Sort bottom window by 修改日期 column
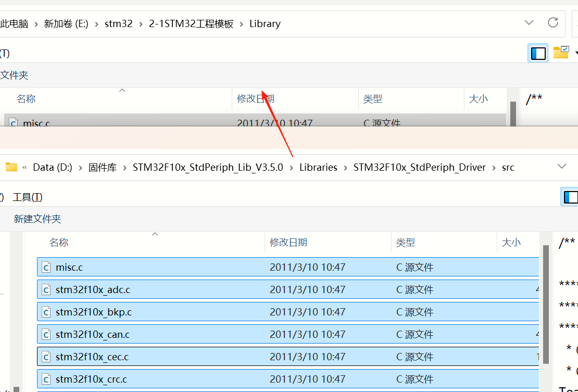This screenshot has width=578, height=392. 288,243
